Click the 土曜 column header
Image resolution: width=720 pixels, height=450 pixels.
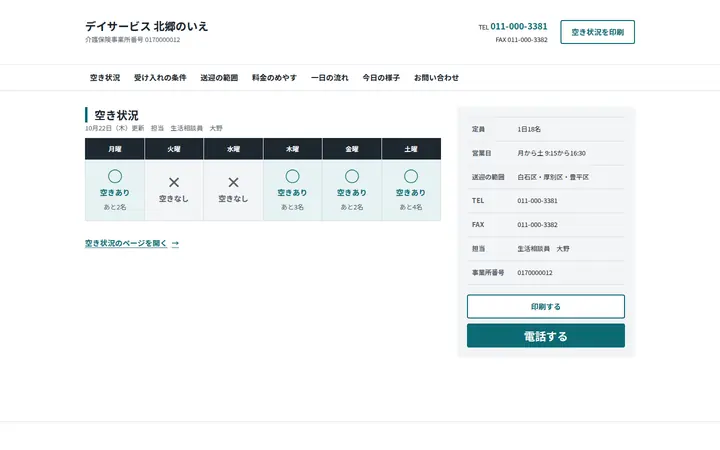point(411,149)
